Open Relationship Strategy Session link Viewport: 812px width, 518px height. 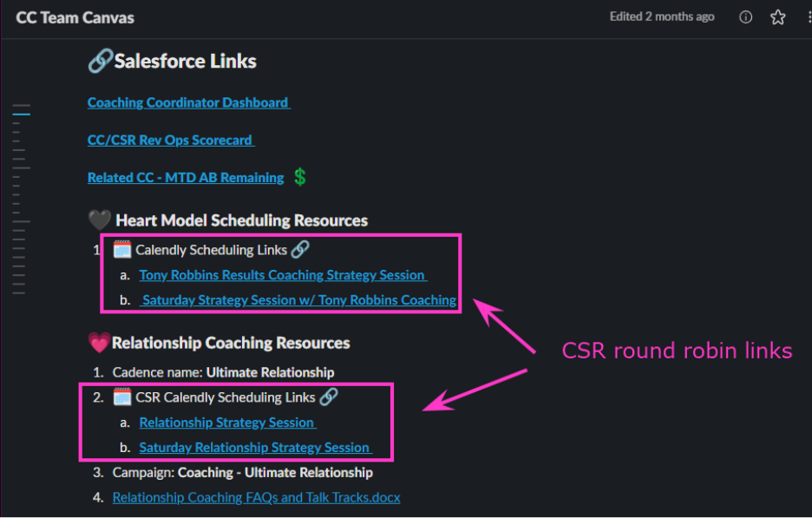[x=228, y=423]
